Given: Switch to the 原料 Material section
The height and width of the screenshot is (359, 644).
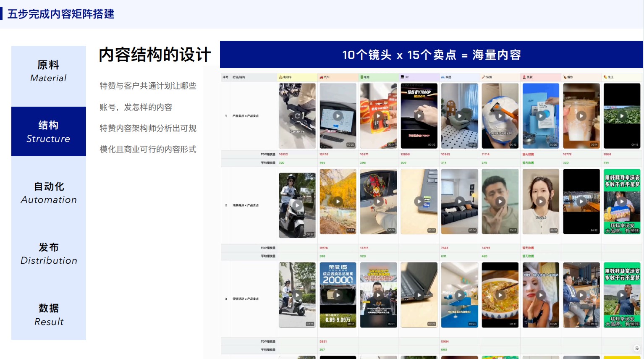Looking at the screenshot, I should click(x=49, y=71).
